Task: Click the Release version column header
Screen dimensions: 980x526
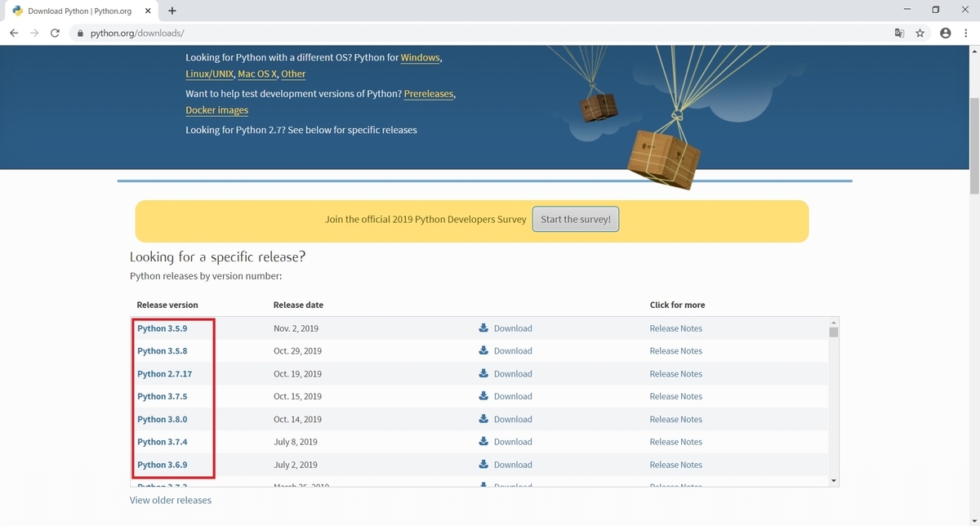Action: click(x=167, y=305)
